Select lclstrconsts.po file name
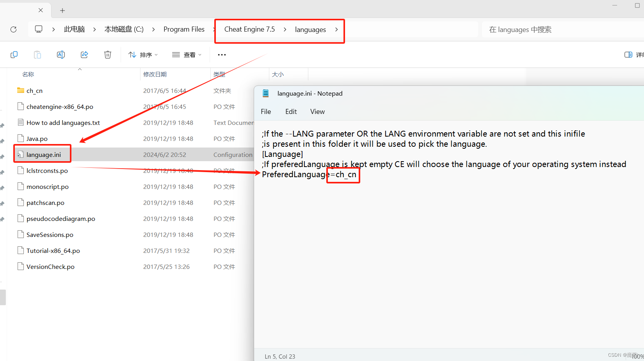Viewport: 644px width, 361px height. pos(47,171)
